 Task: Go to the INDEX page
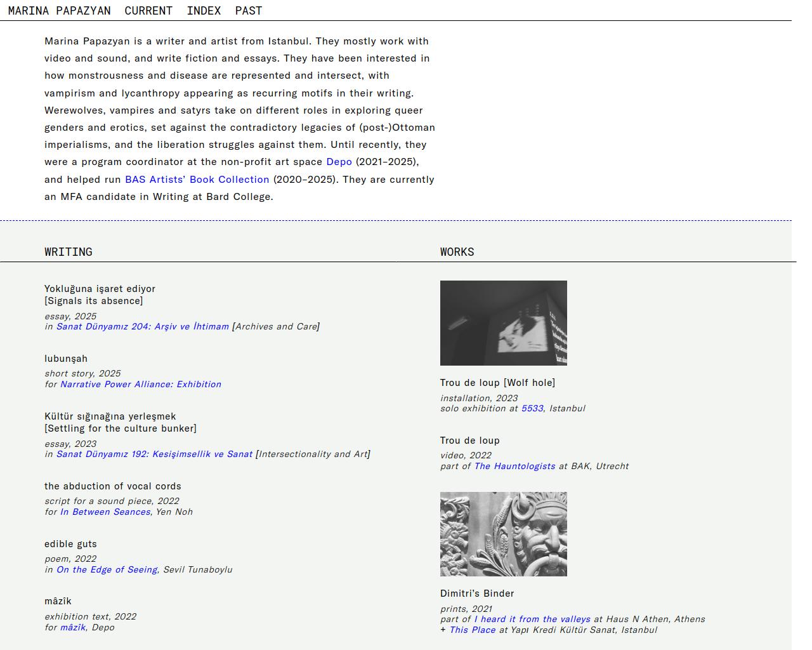coord(204,11)
